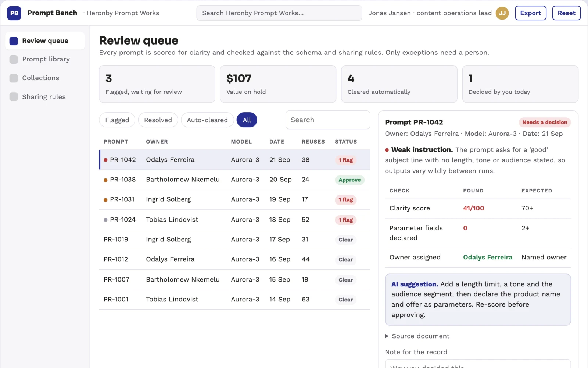Click the Review queue sidebar icon

(x=14, y=41)
